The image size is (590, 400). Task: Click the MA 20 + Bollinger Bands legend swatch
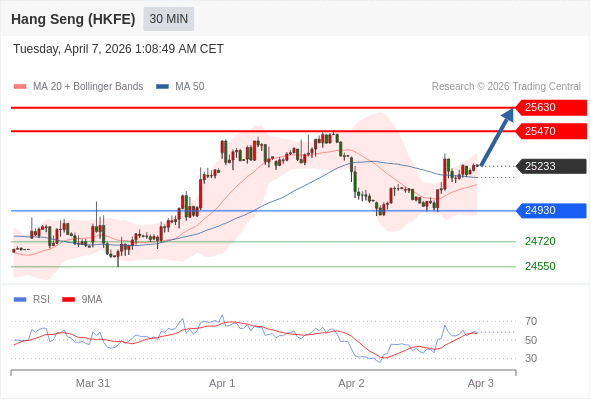[20, 87]
